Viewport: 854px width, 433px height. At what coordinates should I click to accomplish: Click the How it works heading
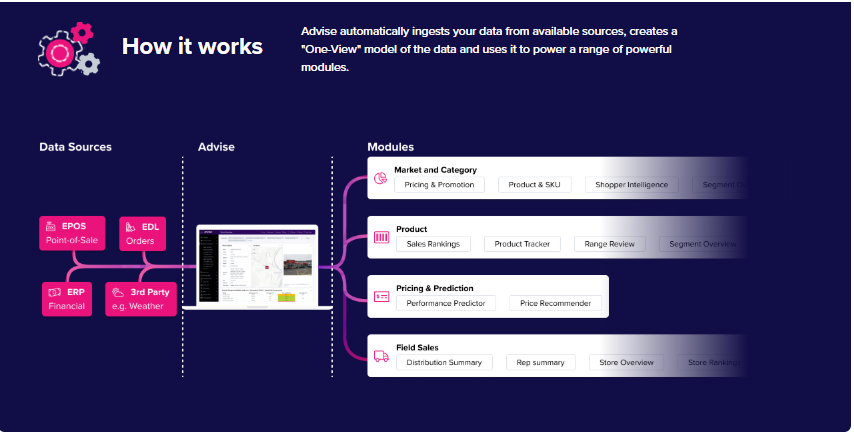(192, 46)
